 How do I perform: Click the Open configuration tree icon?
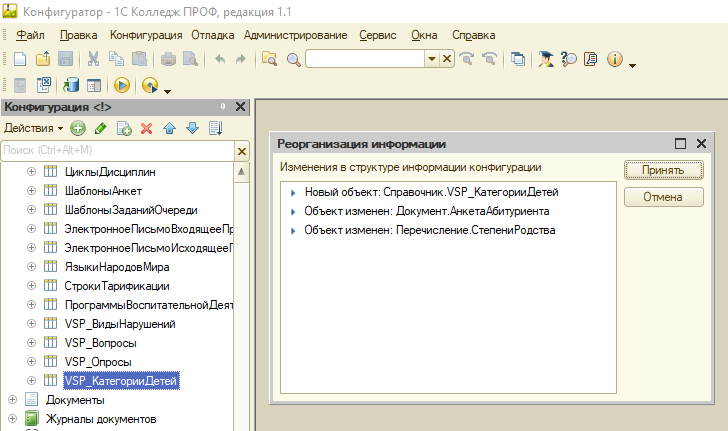[x=20, y=85]
